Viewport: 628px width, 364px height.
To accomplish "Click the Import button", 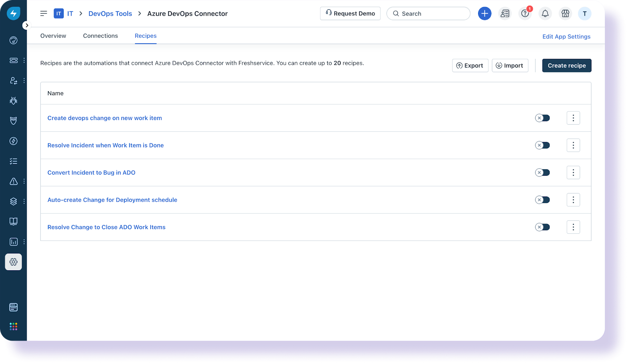I will click(510, 66).
